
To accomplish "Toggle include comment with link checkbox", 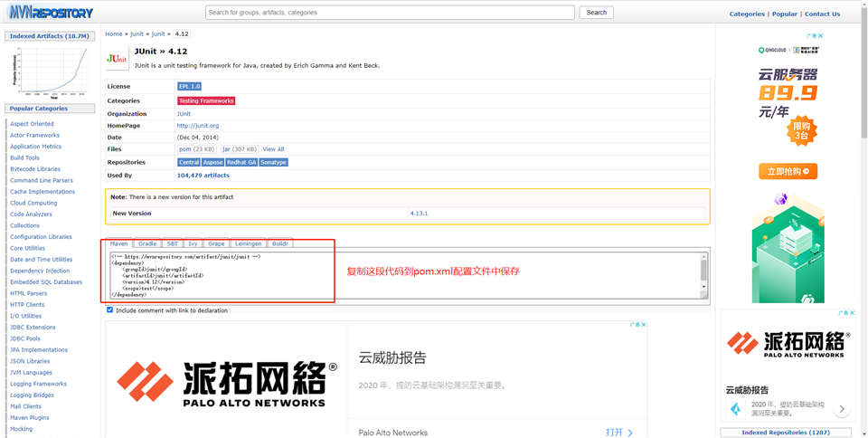I will [109, 310].
